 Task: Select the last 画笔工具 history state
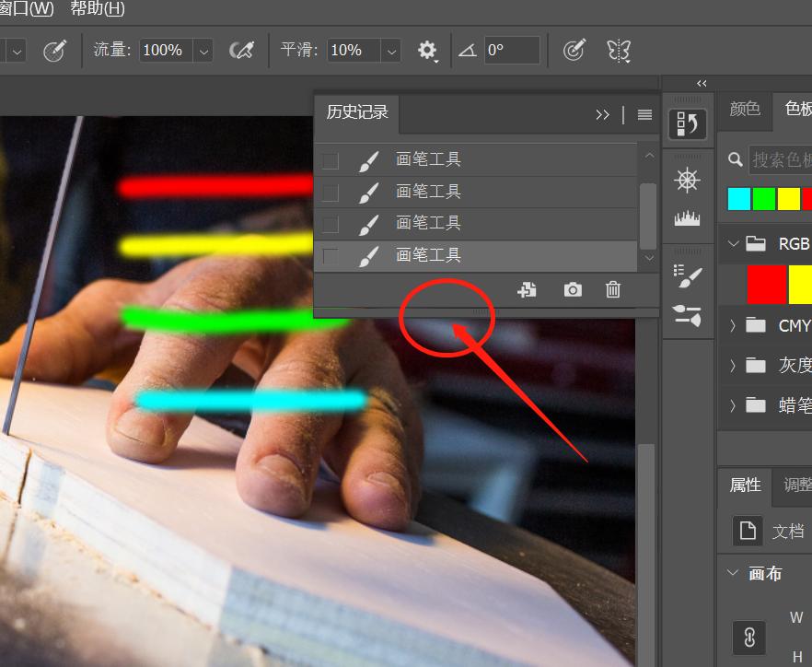coord(428,255)
